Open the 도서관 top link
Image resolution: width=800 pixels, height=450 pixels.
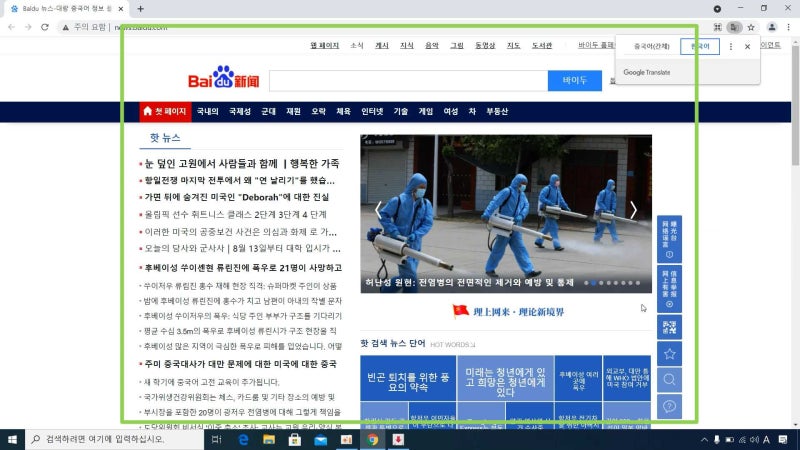pyautogui.click(x=542, y=45)
